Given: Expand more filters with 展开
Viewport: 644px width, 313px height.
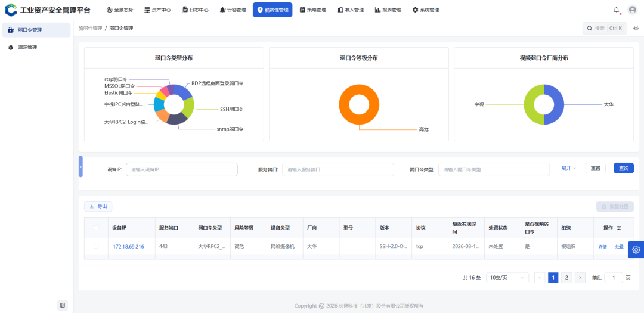Looking at the screenshot, I should pyautogui.click(x=569, y=168).
